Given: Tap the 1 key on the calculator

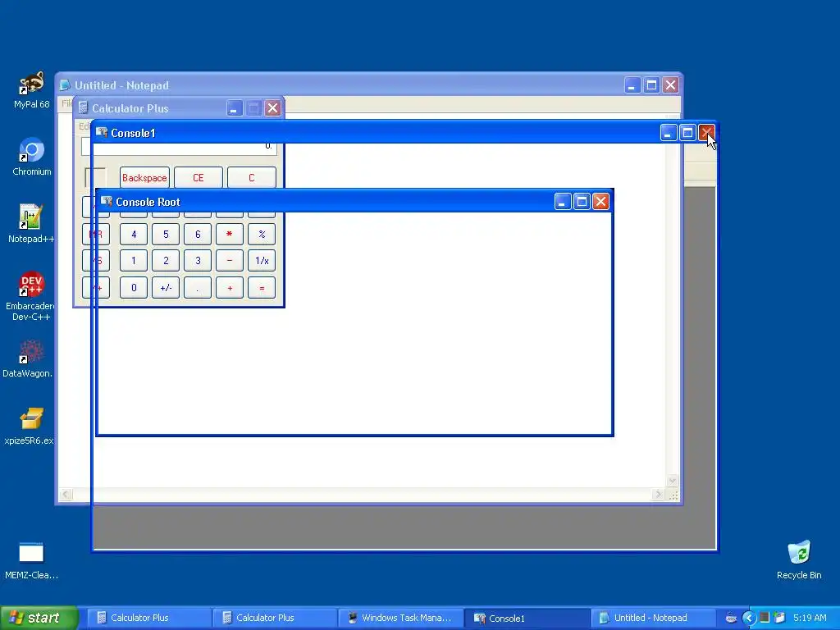Looking at the screenshot, I should click(134, 260).
